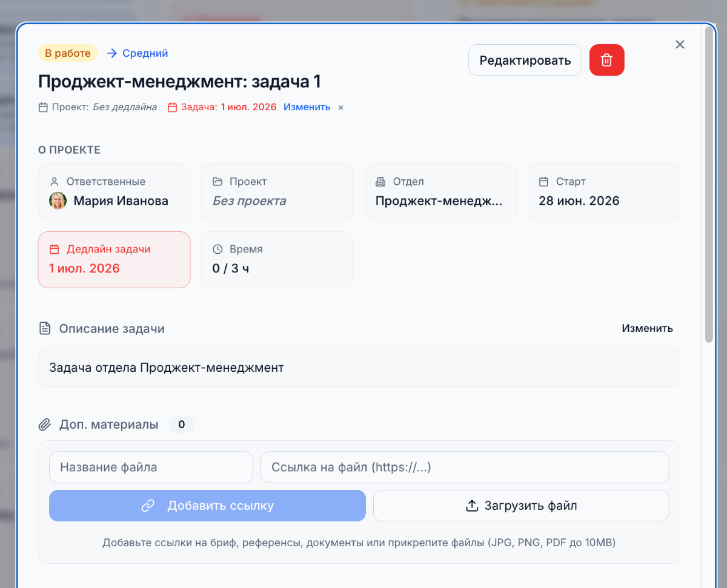Open the Ответственные card
This screenshot has width=727, height=588.
tap(114, 192)
